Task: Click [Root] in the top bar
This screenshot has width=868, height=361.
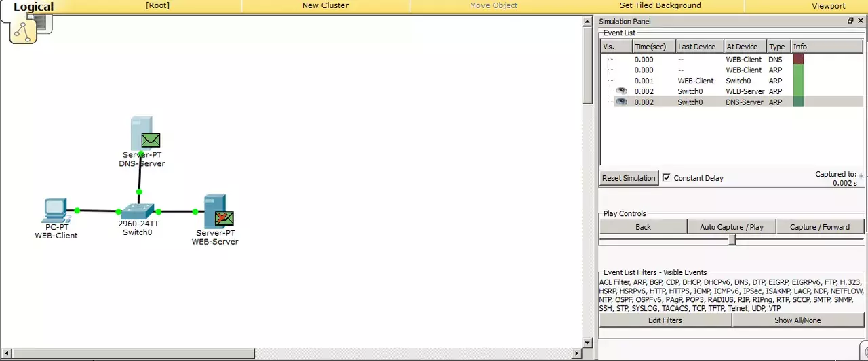Action: [x=158, y=5]
